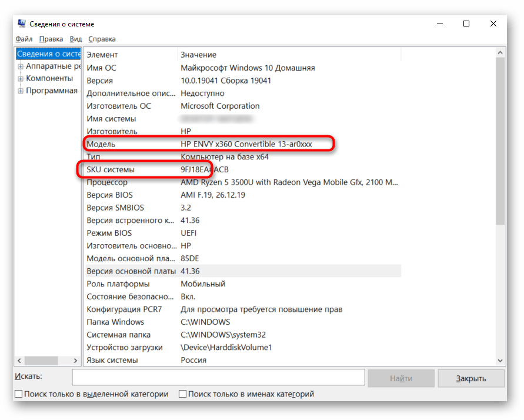Click the vertical scrollbar down arrow
Screen dimensions: 524x420
point(500,361)
